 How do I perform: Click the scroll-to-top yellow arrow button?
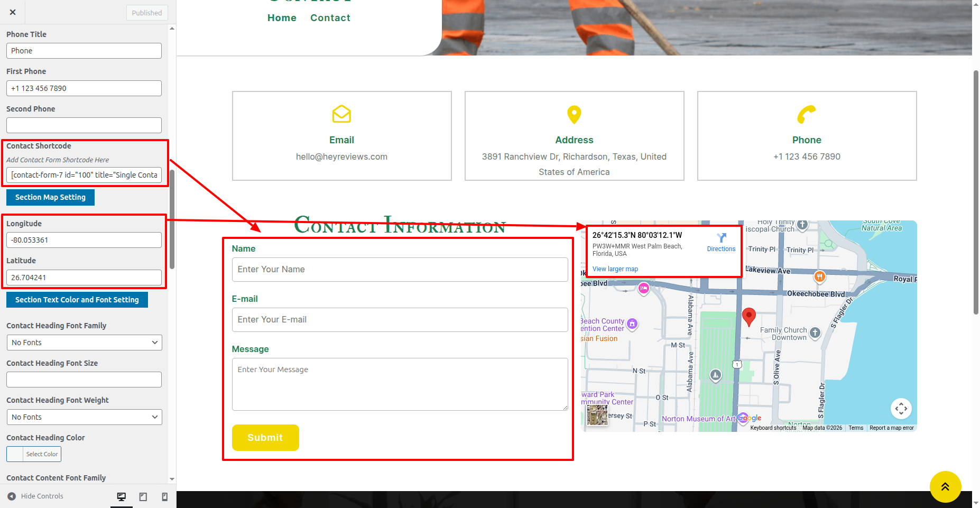[x=945, y=486]
